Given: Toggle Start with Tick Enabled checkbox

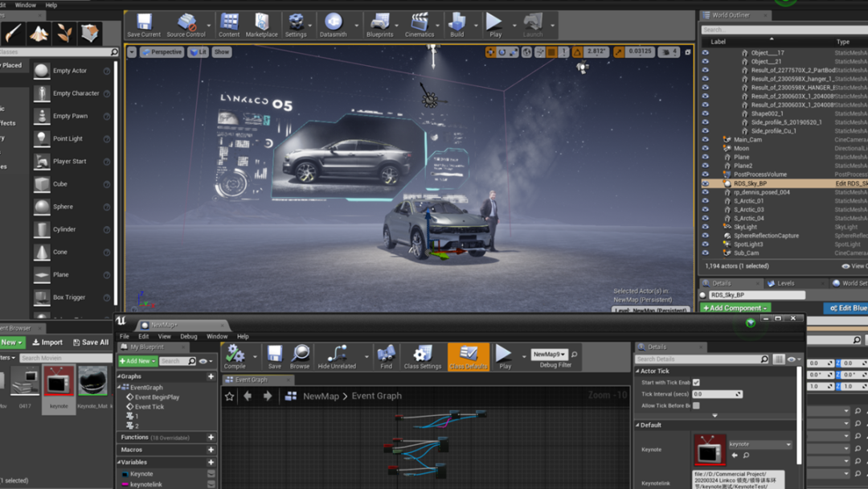Looking at the screenshot, I should (696, 382).
